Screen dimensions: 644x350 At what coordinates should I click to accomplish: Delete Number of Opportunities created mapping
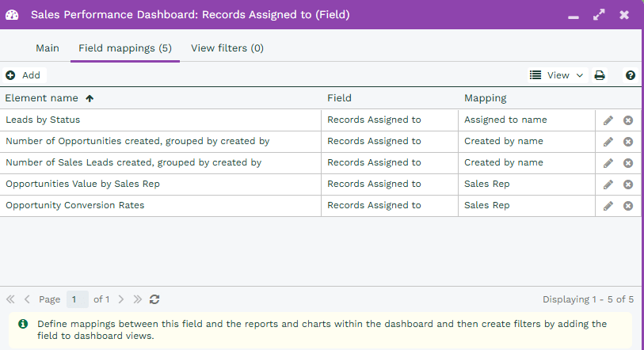(x=628, y=142)
